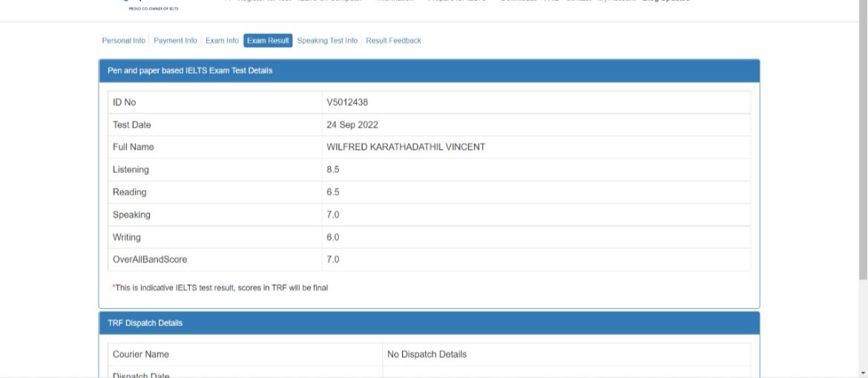868x378 pixels.
Task: Click the indicative IELTS test result note
Action: (x=220, y=288)
